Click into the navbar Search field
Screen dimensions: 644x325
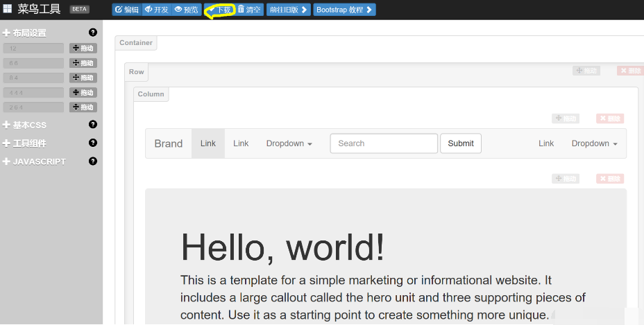point(383,143)
